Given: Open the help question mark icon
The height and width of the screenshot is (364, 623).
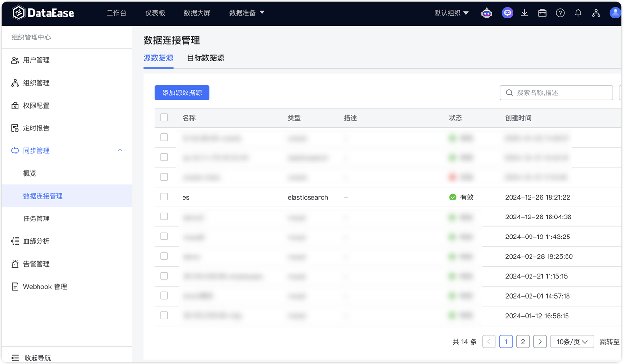Looking at the screenshot, I should coord(560,13).
